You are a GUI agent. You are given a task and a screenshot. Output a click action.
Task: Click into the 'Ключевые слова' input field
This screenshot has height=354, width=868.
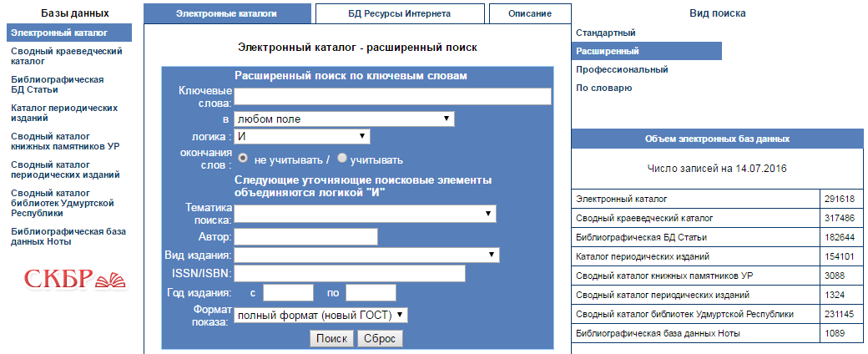392,97
